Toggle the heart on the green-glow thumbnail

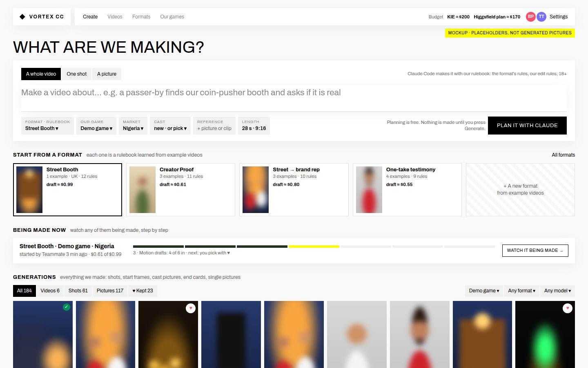pos(568,308)
